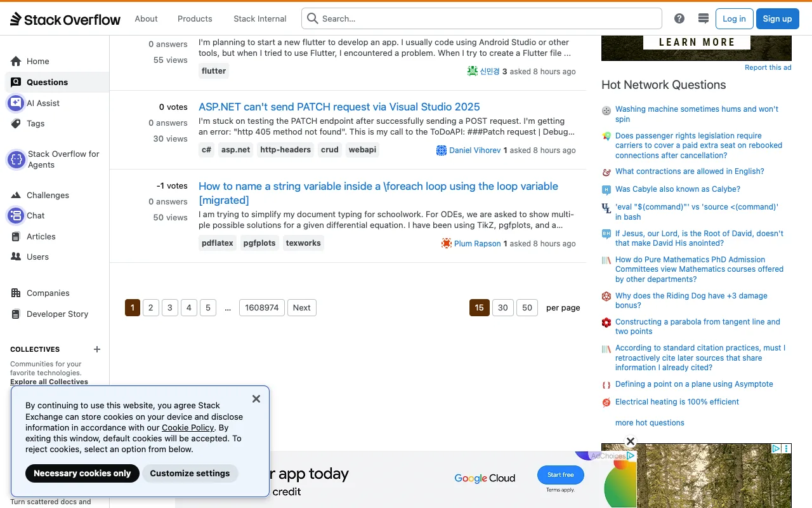
Task: Open the foreach loop string variable question
Action: [x=379, y=193]
